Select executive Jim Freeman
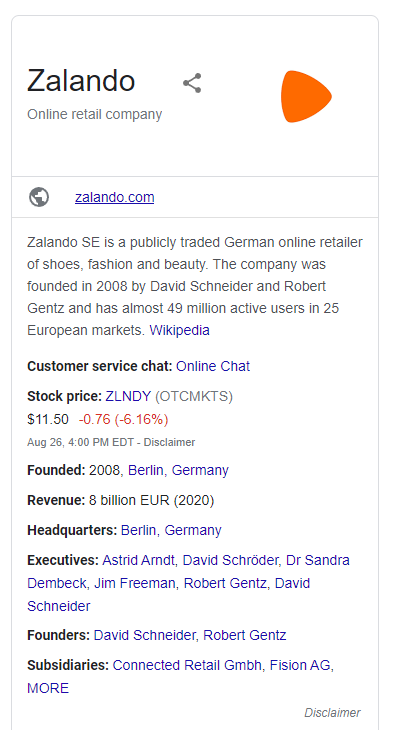The image size is (393, 730). point(135,583)
